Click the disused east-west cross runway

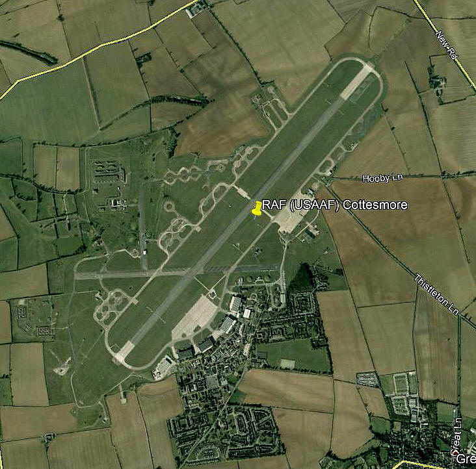click(178, 272)
